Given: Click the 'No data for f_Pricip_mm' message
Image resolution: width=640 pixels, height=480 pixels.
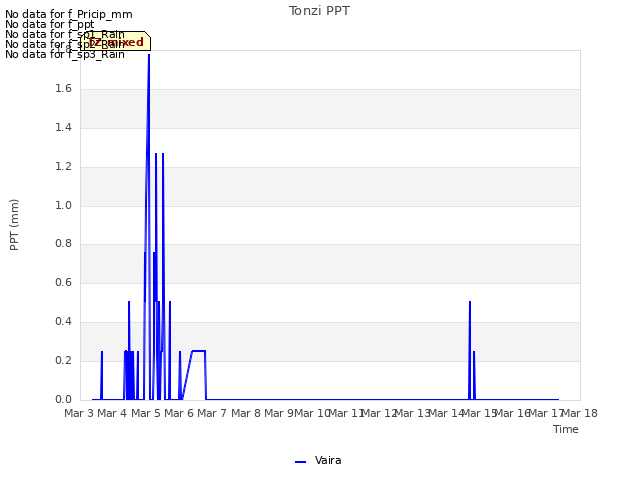Looking at the screenshot, I should 69,14.
